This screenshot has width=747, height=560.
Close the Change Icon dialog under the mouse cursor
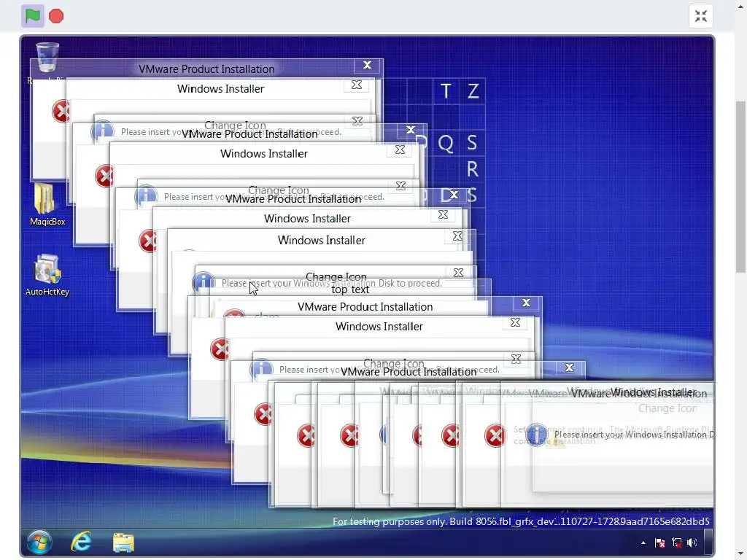tap(458, 273)
